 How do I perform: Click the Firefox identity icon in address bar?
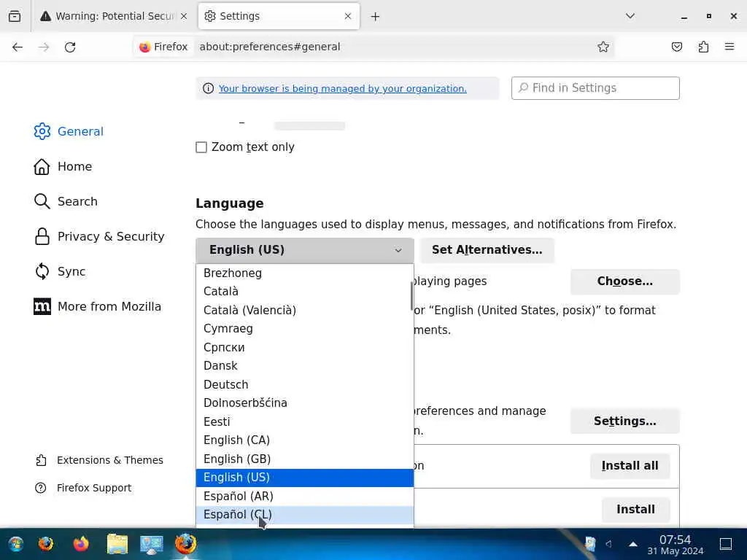(163, 47)
